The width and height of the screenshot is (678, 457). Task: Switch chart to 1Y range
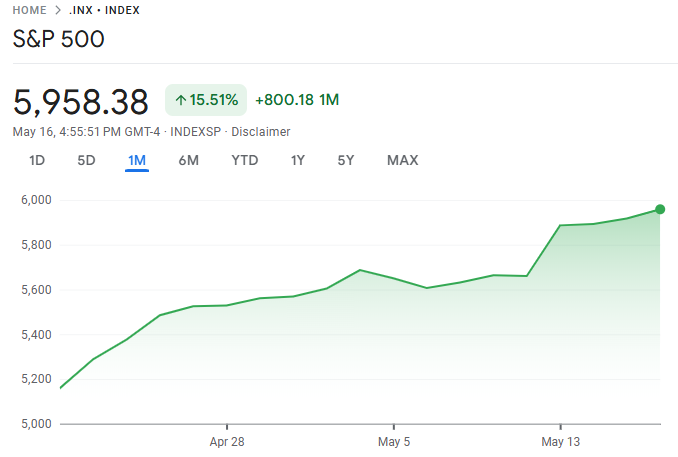pyautogui.click(x=297, y=160)
